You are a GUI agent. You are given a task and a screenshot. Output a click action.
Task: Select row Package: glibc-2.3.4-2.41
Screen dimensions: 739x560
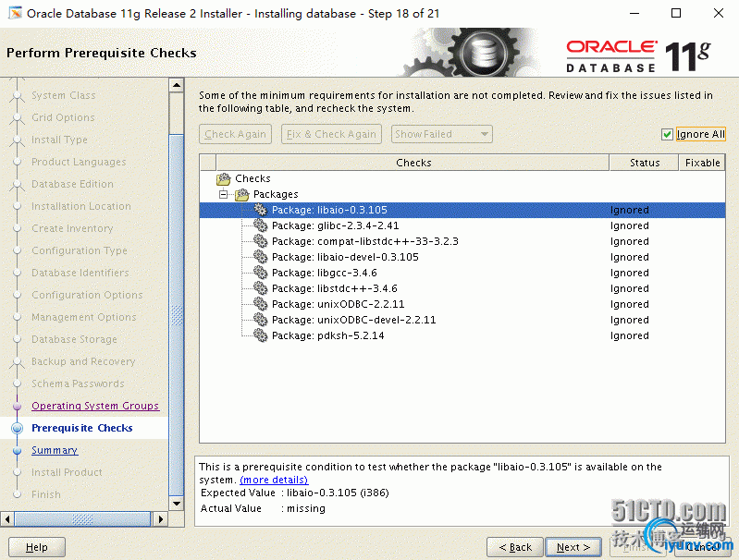462,225
